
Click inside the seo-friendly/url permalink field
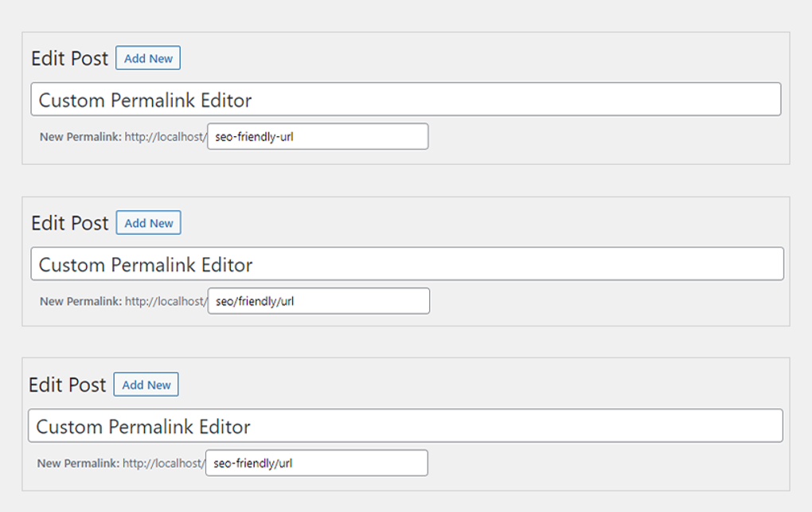[x=316, y=463]
